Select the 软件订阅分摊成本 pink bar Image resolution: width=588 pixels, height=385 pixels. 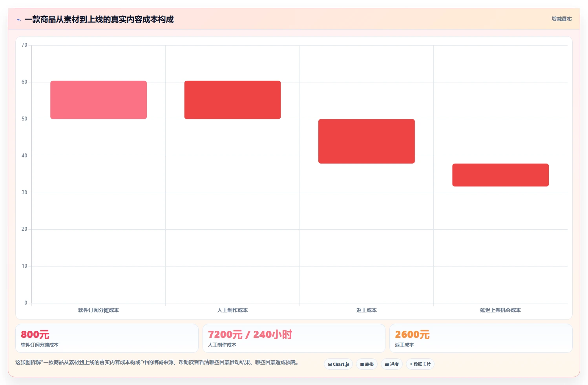click(x=99, y=100)
